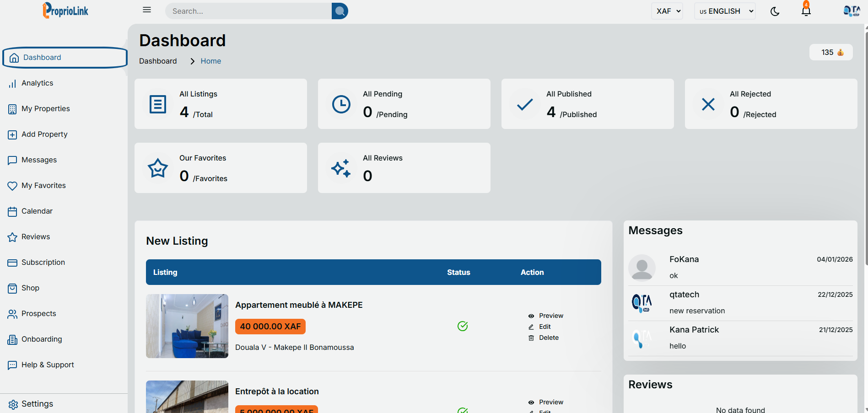Open the hamburger sidebar menu icon
Screen dimensions: 868x413
click(147, 10)
